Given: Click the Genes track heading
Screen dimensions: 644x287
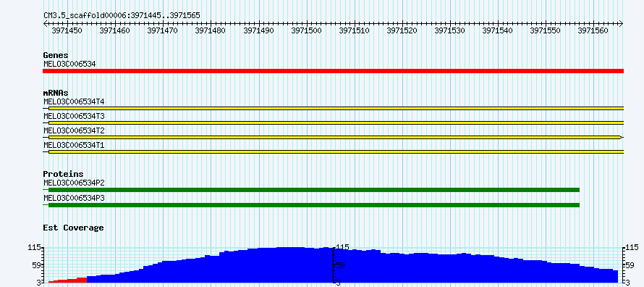Looking at the screenshot, I should point(56,55).
